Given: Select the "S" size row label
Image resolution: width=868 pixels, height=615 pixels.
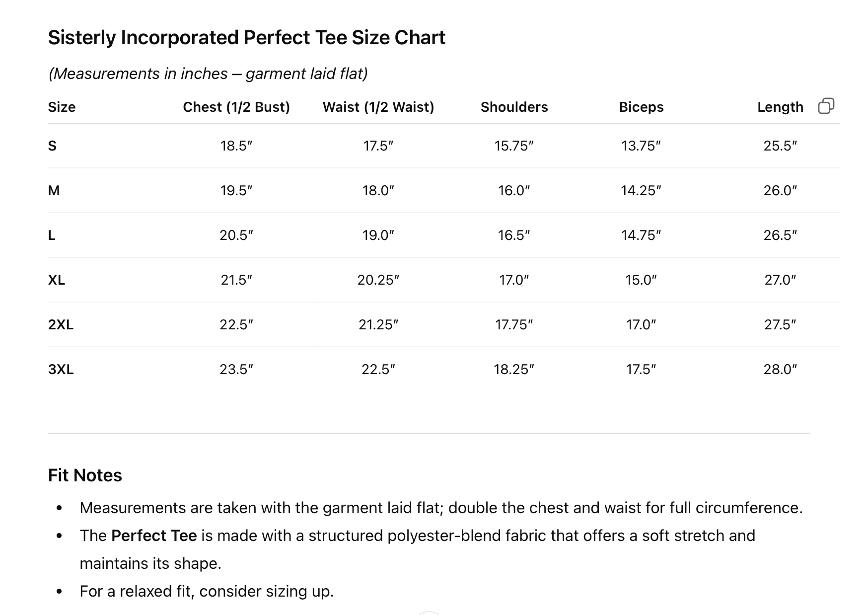Looking at the screenshot, I should (x=52, y=146).
